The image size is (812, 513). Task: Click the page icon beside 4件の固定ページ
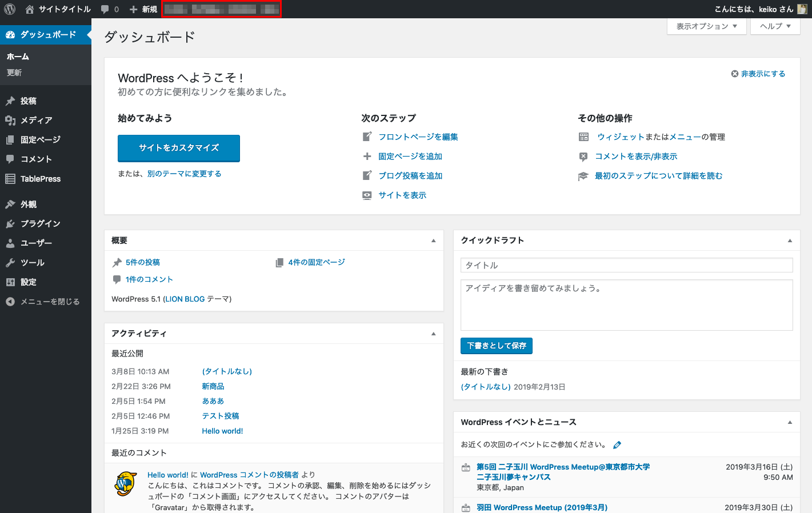click(x=279, y=263)
